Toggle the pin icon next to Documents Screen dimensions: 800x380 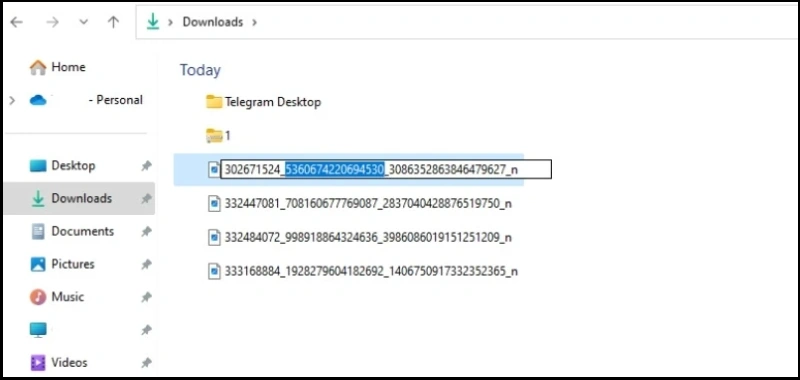(146, 232)
